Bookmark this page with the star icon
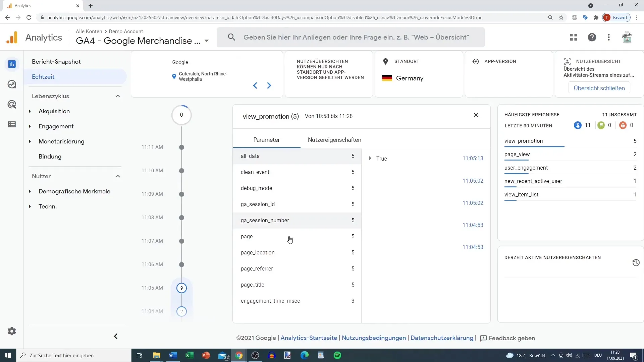 (561, 17)
